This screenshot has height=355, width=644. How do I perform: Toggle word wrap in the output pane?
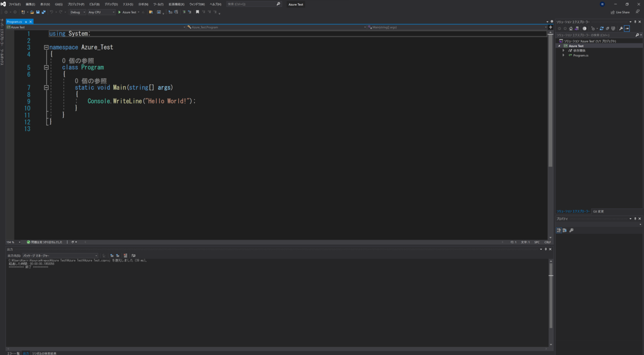pyautogui.click(x=134, y=255)
